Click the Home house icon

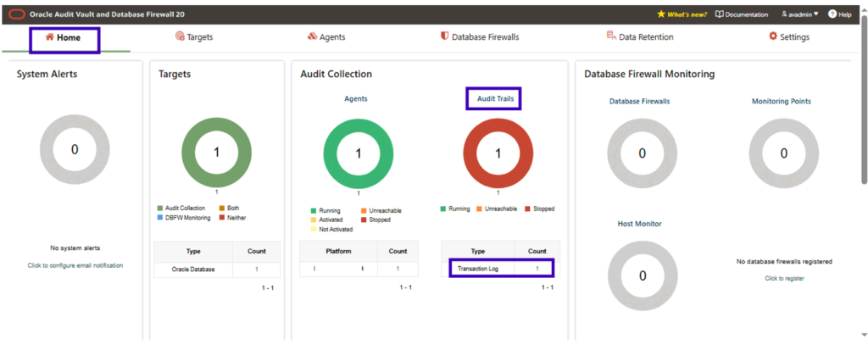click(x=50, y=37)
